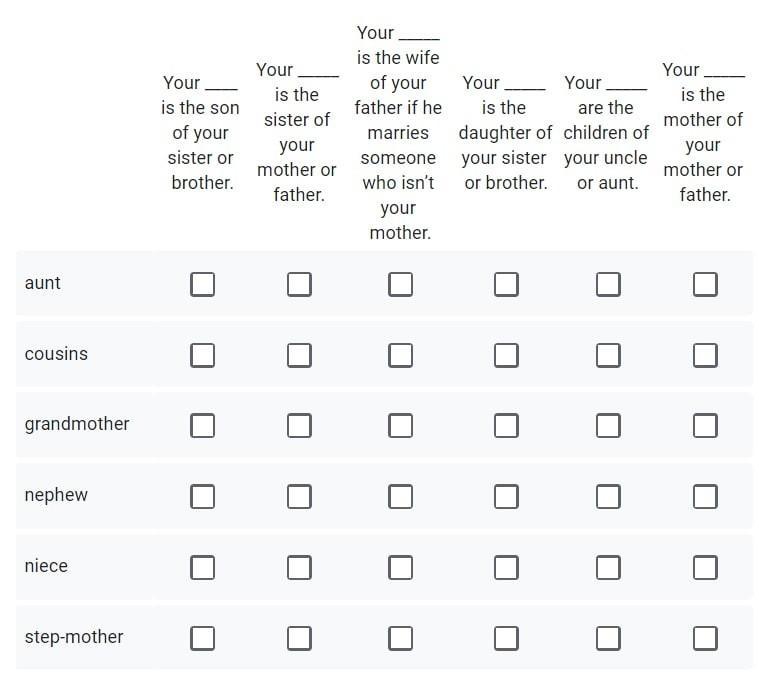Click the 'step-mother' row label
The height and width of the screenshot is (695, 759).
(x=74, y=637)
